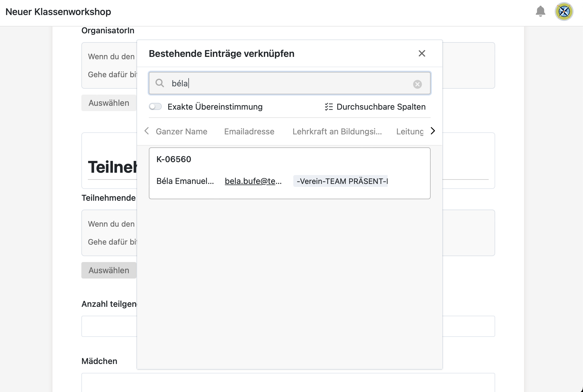Clear the search field text
Screen dimensions: 583x392
(x=417, y=84)
